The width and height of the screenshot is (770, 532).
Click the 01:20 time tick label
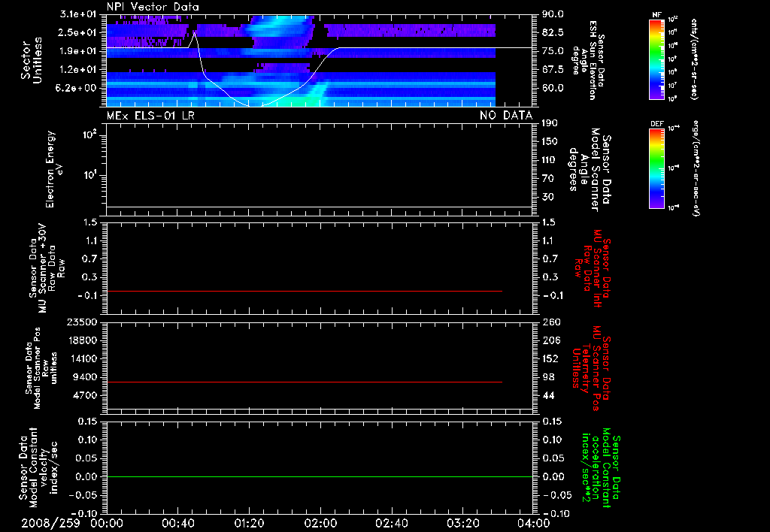(x=249, y=523)
